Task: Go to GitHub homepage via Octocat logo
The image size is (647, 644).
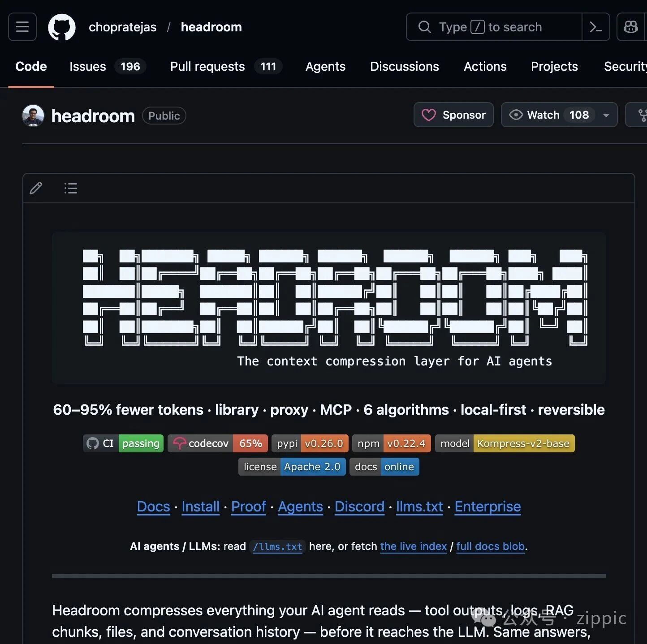Action: 62,27
